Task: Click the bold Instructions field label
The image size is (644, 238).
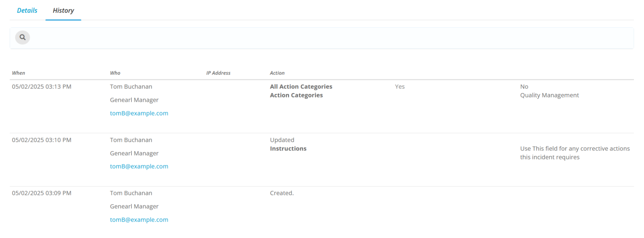Action: tap(288, 149)
